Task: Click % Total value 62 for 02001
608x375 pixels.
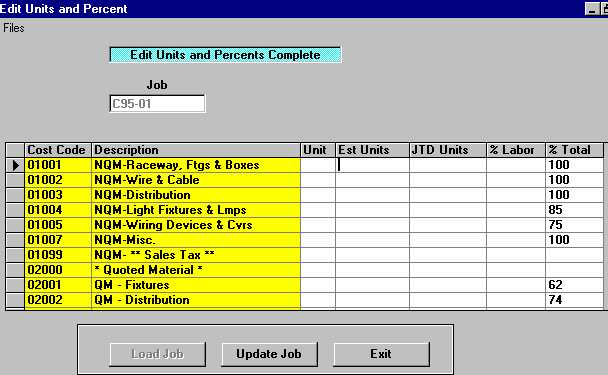Action: pyautogui.click(x=575, y=285)
